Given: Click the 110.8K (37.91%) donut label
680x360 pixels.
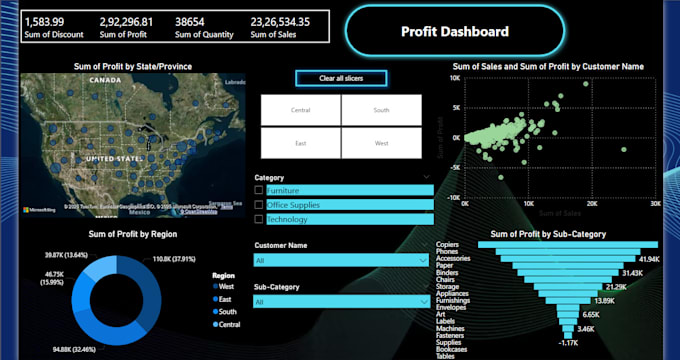Looking at the screenshot, I should [x=173, y=259].
